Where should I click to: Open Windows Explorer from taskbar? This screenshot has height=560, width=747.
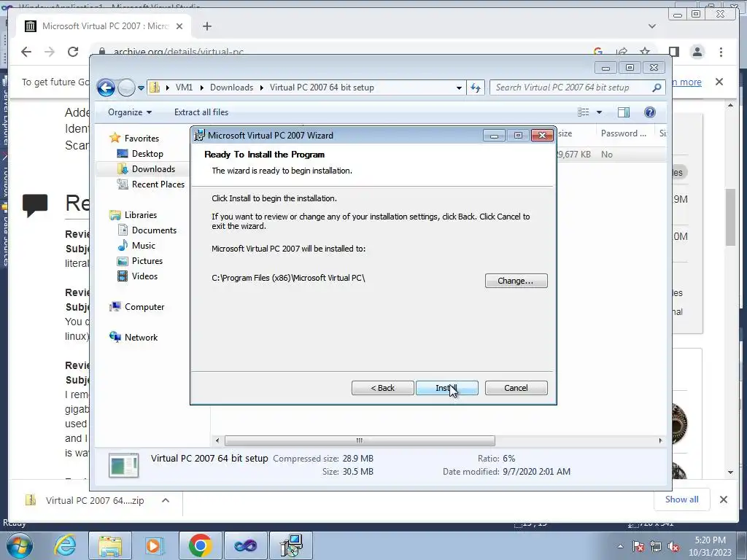(110, 545)
